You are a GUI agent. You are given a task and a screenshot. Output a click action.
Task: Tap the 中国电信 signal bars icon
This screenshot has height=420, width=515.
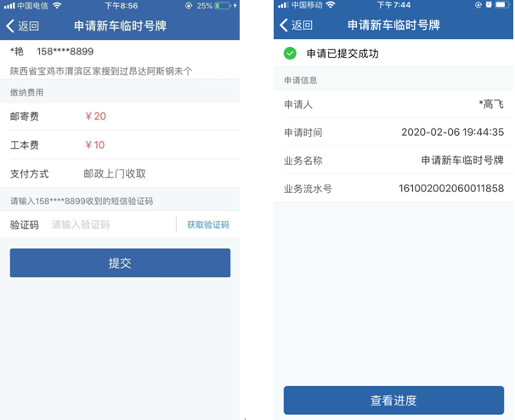9,6
